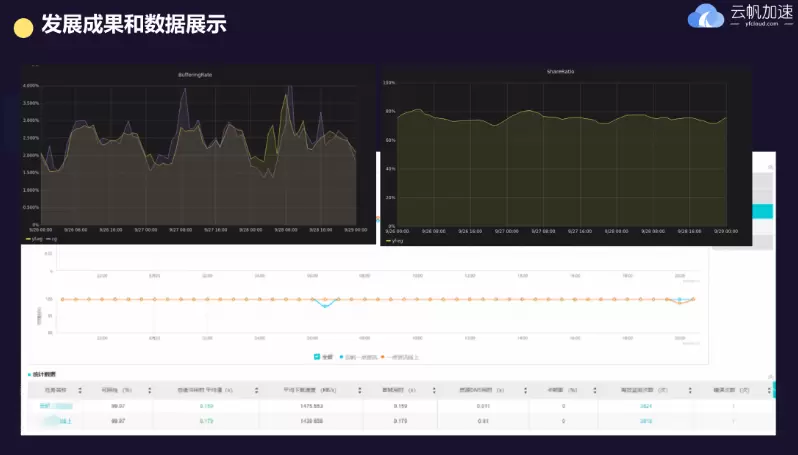This screenshot has height=455, width=798.
Task: Toggle the yfvep series in ShareRatio legend
Action: pyautogui.click(x=397, y=241)
